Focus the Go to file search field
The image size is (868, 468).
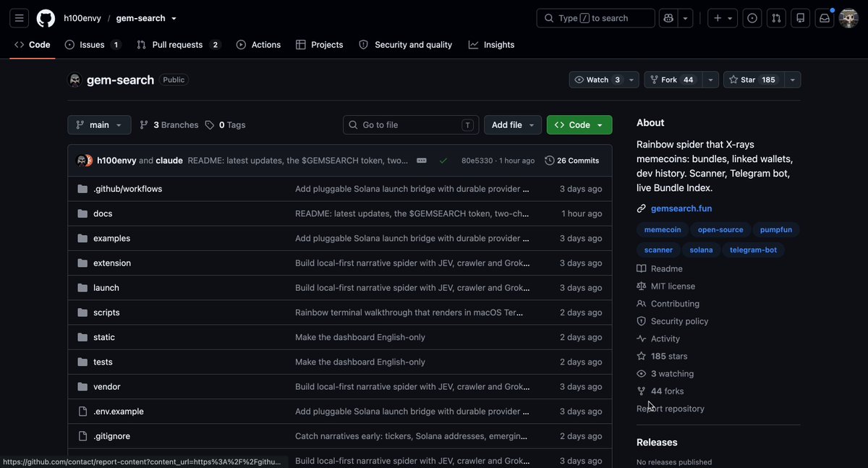tap(411, 125)
